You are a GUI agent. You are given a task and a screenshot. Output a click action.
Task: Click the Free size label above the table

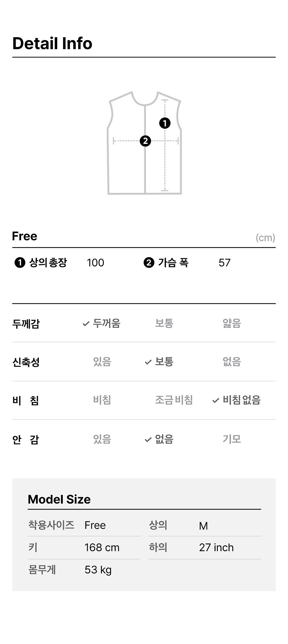pyautogui.click(x=25, y=236)
